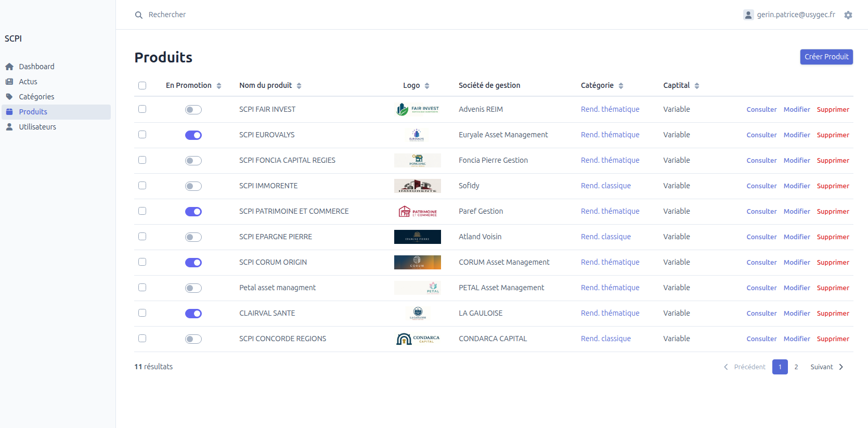Tick the checkbox for SCPI IMMORENTE
Screen dimensions: 868x428
142,186
